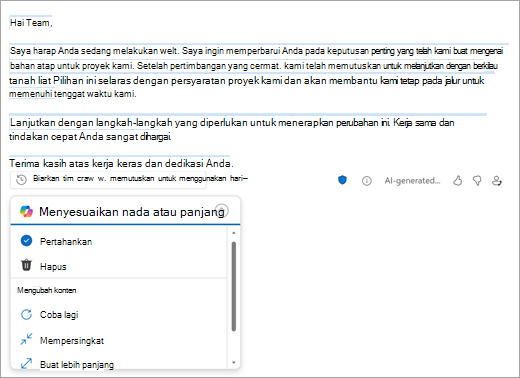Viewport: 520px width, 378px height.
Task: Click the line Terima kasih atas kerja keras
Action: 121,163
